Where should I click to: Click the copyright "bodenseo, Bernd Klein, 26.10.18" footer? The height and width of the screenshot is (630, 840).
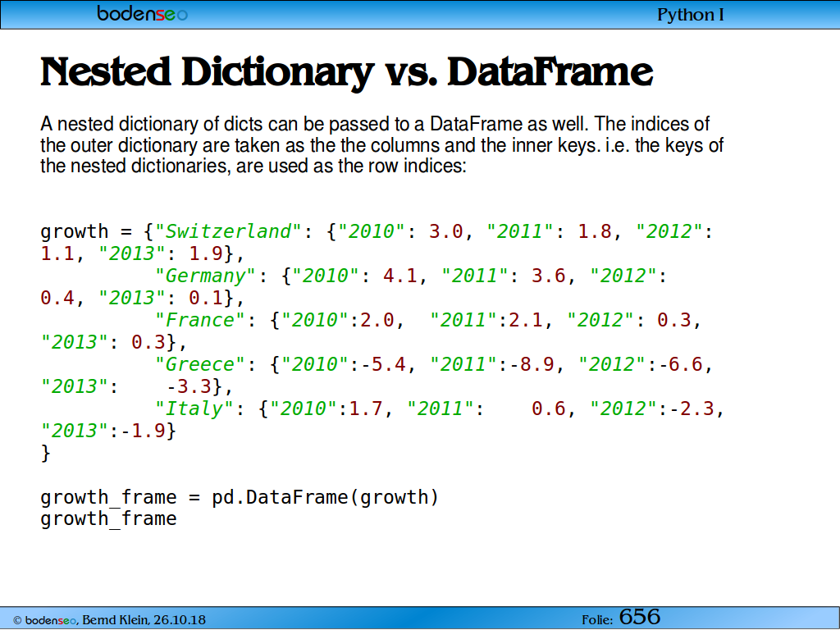(109, 620)
